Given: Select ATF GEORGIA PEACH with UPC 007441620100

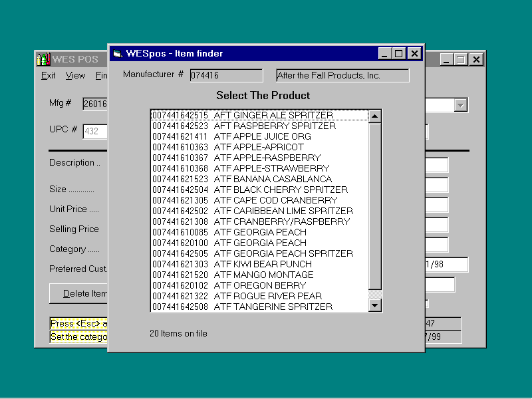Looking at the screenshot, I should coord(259,243).
